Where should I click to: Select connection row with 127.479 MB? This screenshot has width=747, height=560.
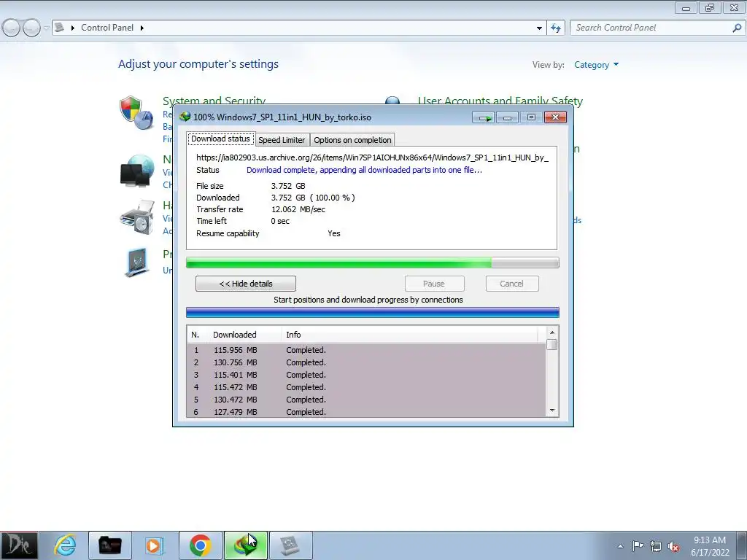pyautogui.click(x=367, y=412)
